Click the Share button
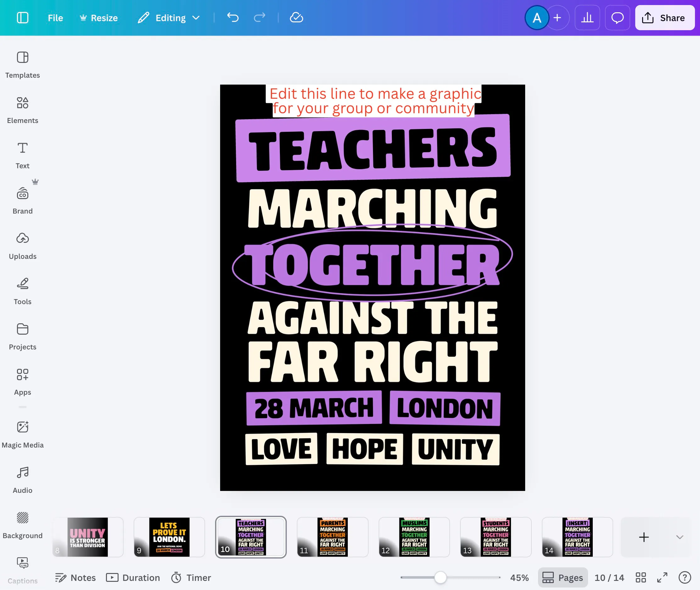700x590 pixels. click(x=664, y=18)
